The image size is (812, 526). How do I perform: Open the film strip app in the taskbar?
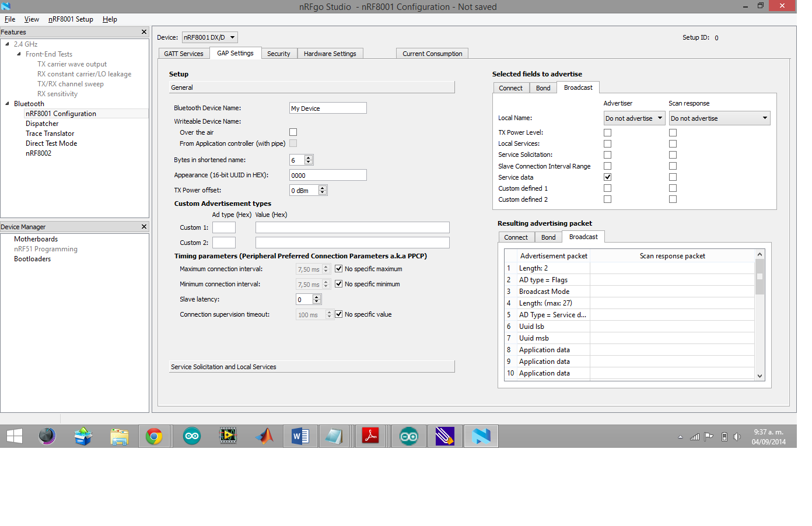(x=228, y=436)
